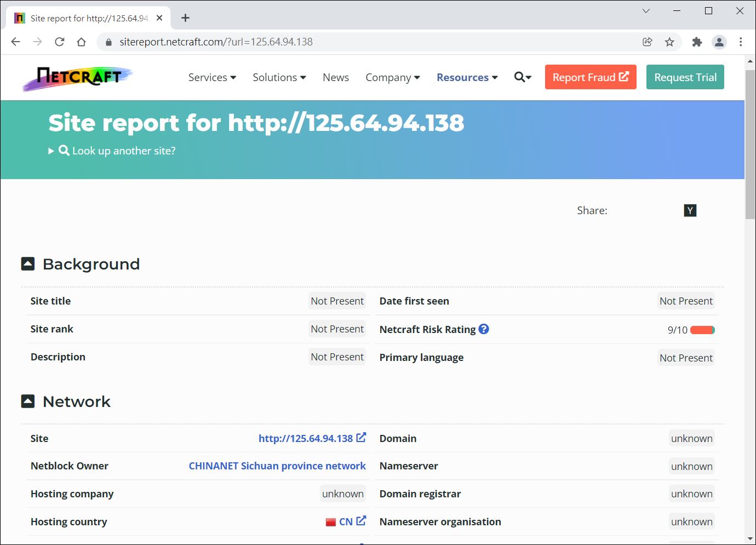Click the Date first seen Not Present value

686,301
